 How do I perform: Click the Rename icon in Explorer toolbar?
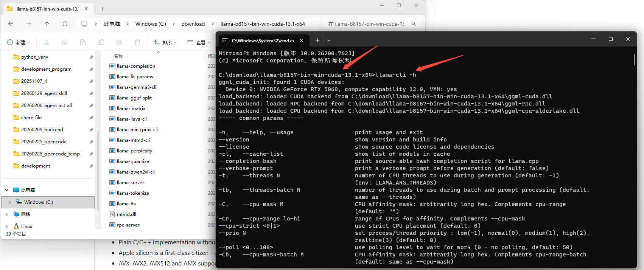[x=101, y=42]
